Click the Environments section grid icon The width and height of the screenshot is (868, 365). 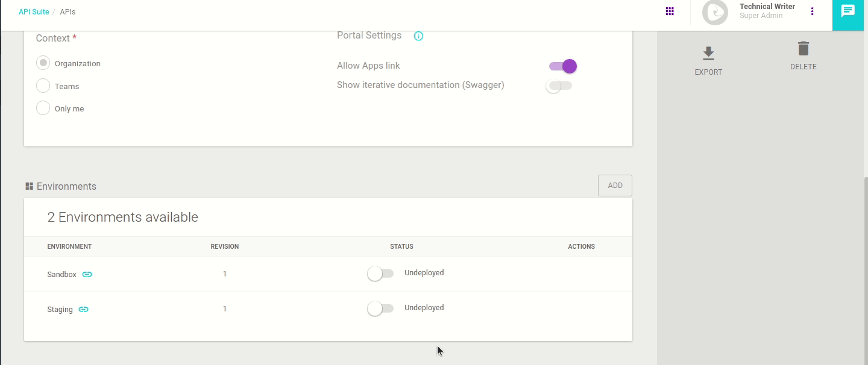click(x=28, y=186)
